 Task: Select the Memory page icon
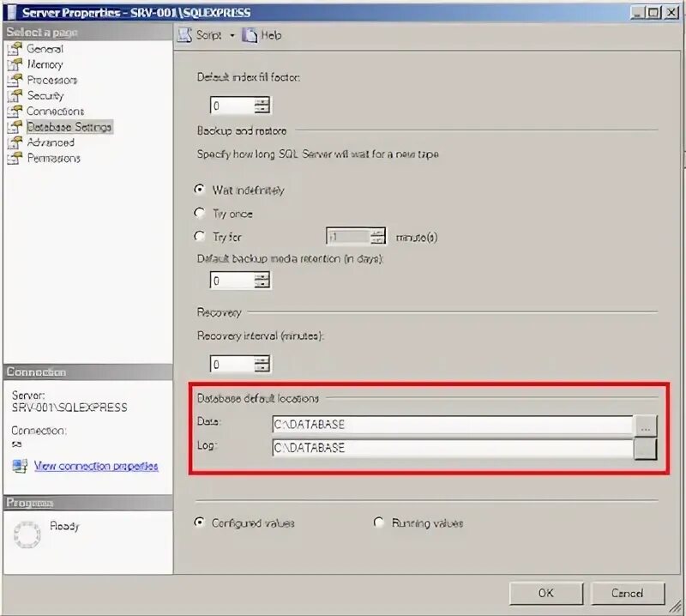(x=15, y=64)
